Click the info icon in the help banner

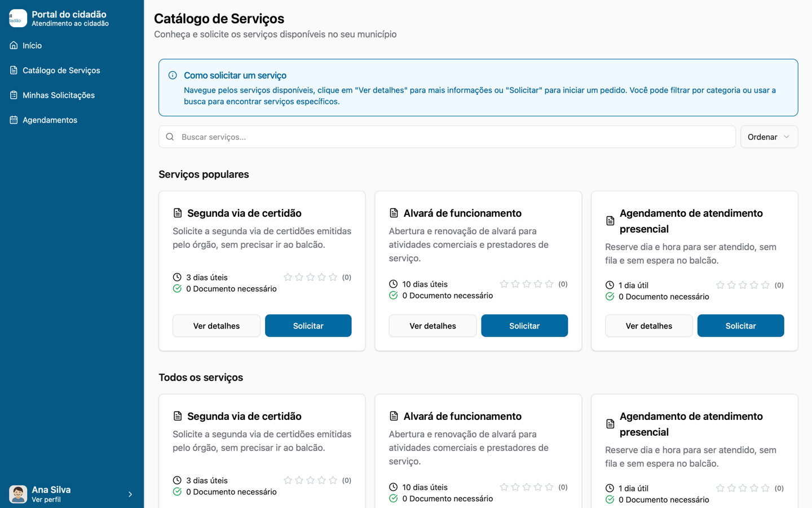173,75
